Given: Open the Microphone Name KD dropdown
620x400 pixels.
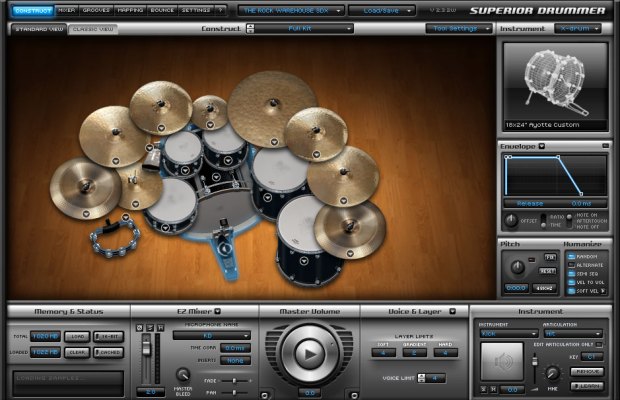Looking at the screenshot, I should [212, 336].
